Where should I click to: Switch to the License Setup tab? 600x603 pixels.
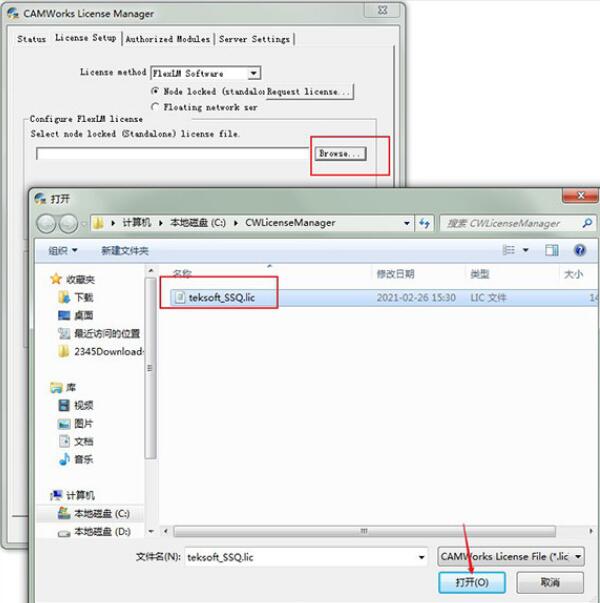point(86,38)
